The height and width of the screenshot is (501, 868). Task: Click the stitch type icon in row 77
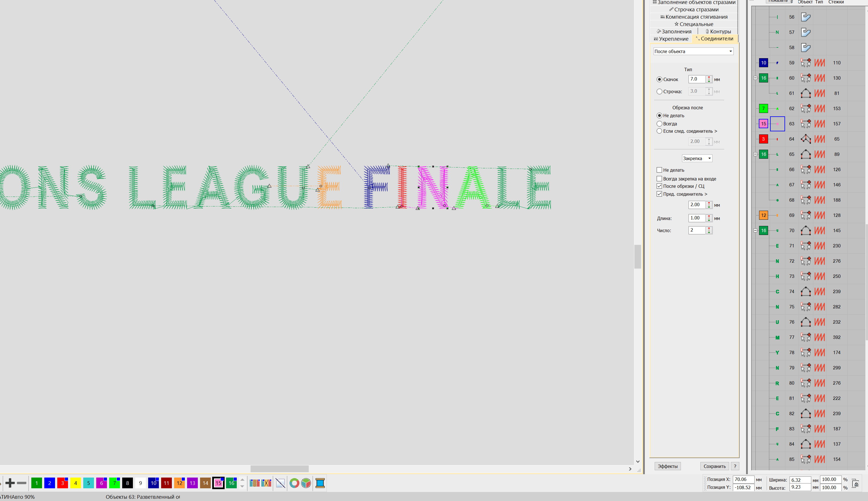819,337
